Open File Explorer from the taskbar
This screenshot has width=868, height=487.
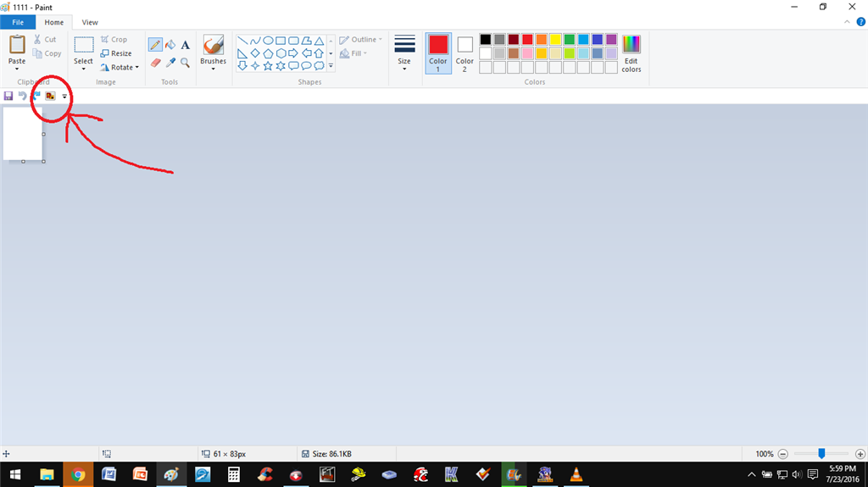(x=47, y=475)
